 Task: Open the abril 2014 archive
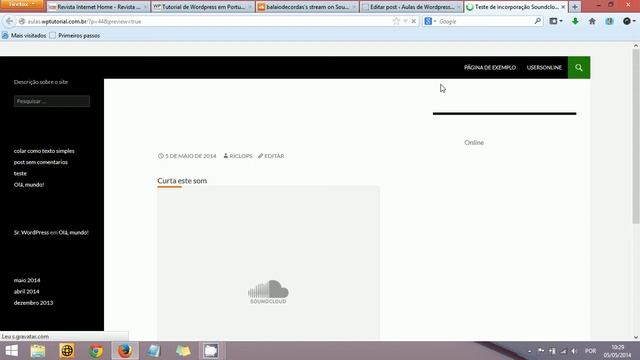(27, 291)
